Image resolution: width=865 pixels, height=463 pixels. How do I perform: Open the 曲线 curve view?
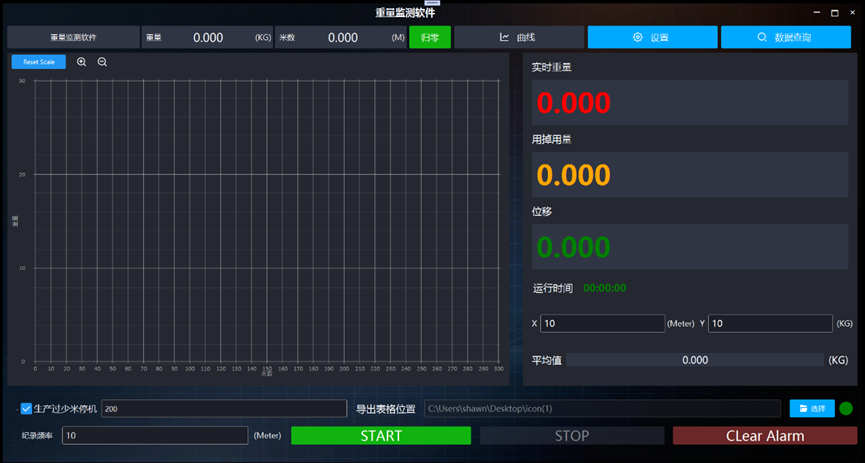point(519,38)
